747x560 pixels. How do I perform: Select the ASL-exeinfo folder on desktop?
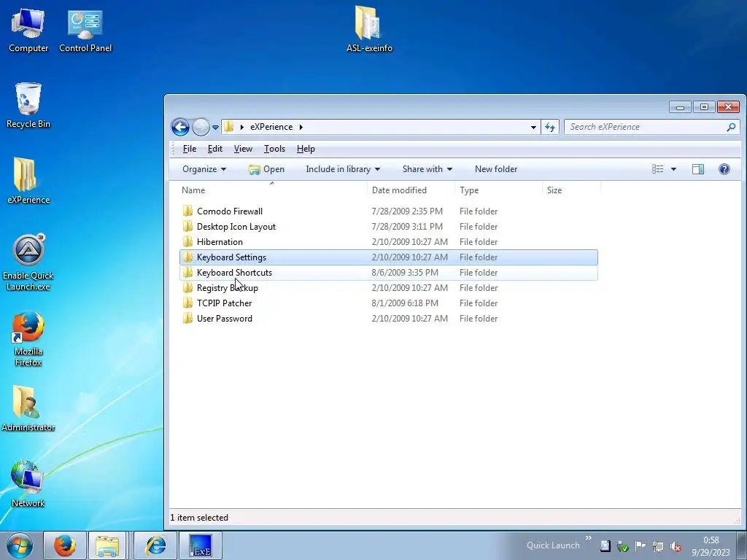pos(369,28)
